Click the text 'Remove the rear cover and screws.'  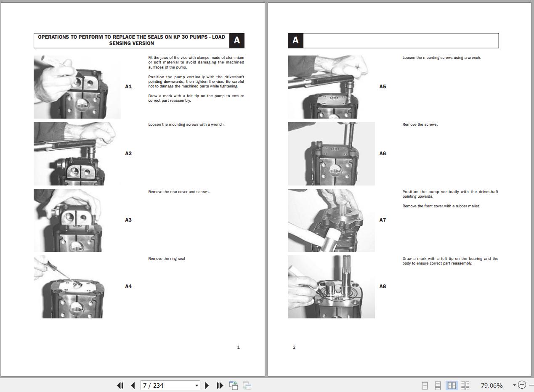coord(179,192)
